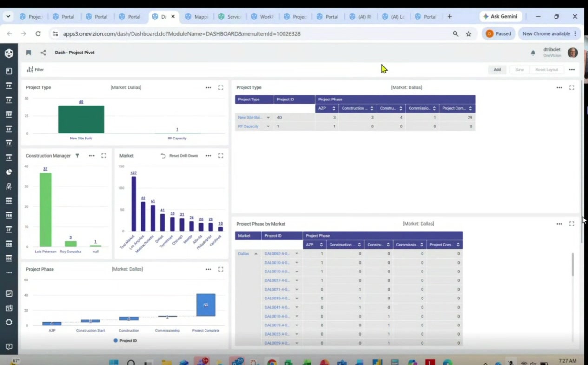Switch to the Servic browser tab
The height and width of the screenshot is (365, 588).
(x=230, y=16)
